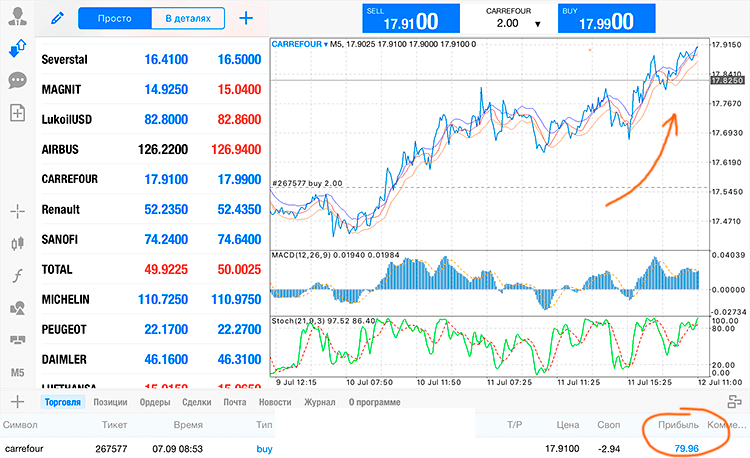Image resolution: width=750 pixels, height=458 pixels.
Task: Open the Сделки tab
Action: [197, 402]
